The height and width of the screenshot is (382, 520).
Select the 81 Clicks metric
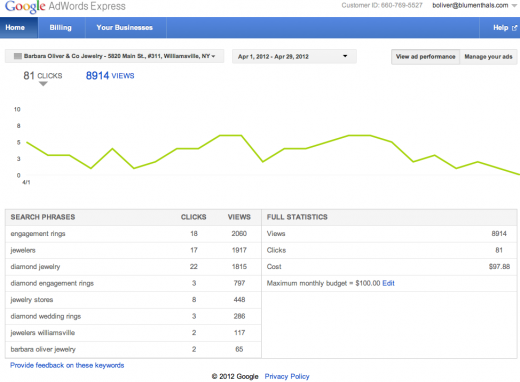coord(43,76)
